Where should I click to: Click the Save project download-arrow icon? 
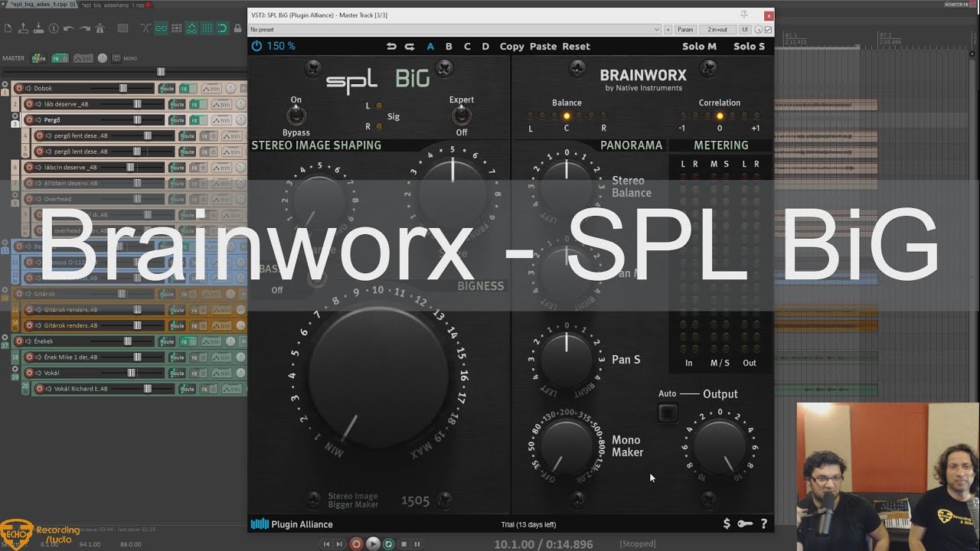38,28
